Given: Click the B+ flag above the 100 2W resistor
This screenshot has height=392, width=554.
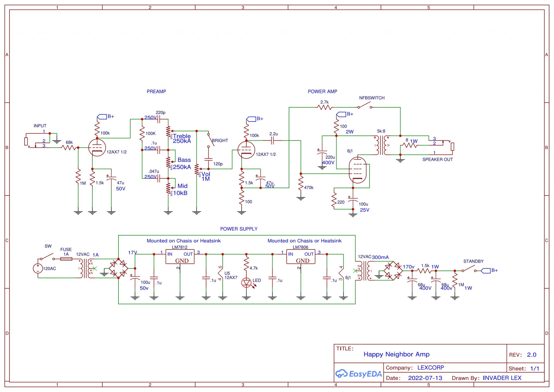Looking at the screenshot, I should click(x=345, y=114).
